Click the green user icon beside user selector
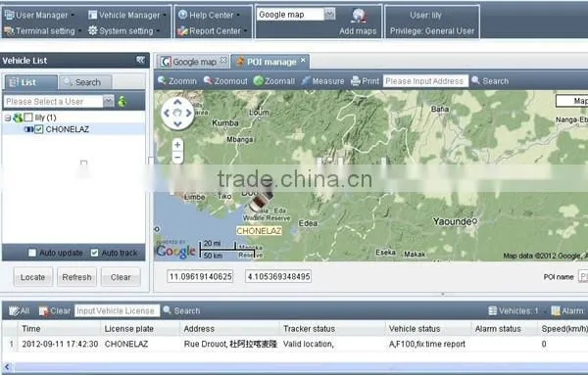 122,101
